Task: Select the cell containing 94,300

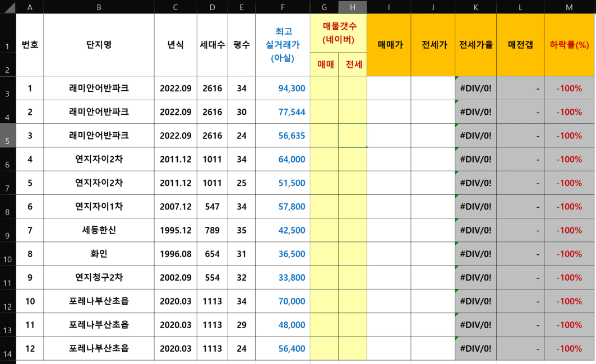Action: pyautogui.click(x=283, y=88)
